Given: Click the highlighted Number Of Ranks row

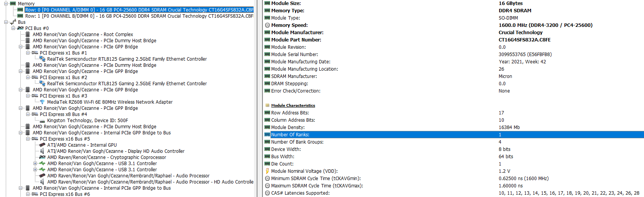Looking at the screenshot, I should [x=453, y=135].
